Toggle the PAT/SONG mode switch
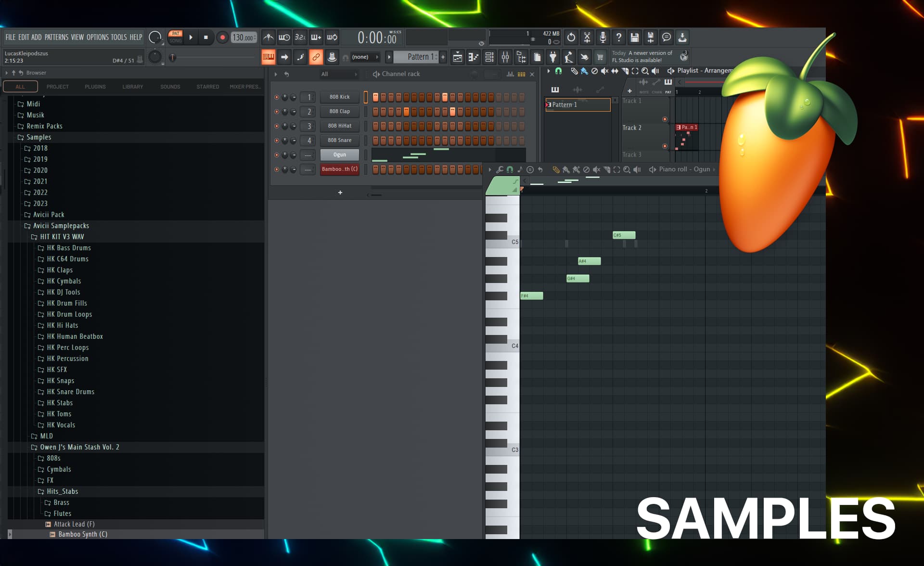 pos(176,37)
